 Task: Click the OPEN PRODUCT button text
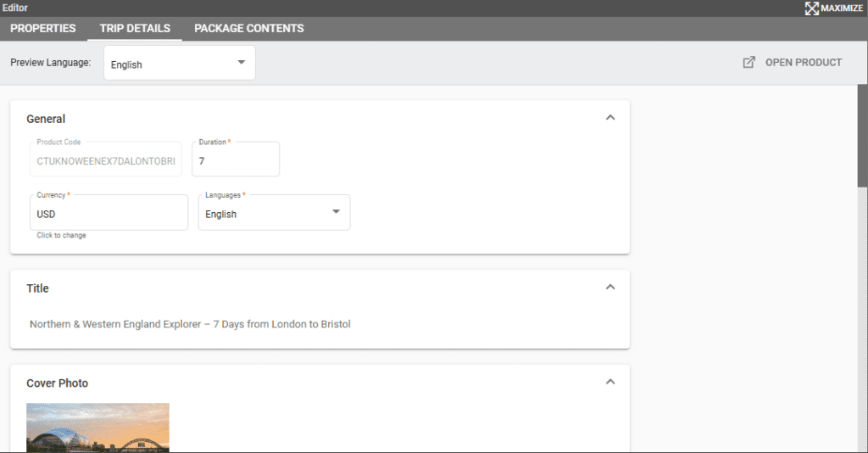pyautogui.click(x=803, y=62)
